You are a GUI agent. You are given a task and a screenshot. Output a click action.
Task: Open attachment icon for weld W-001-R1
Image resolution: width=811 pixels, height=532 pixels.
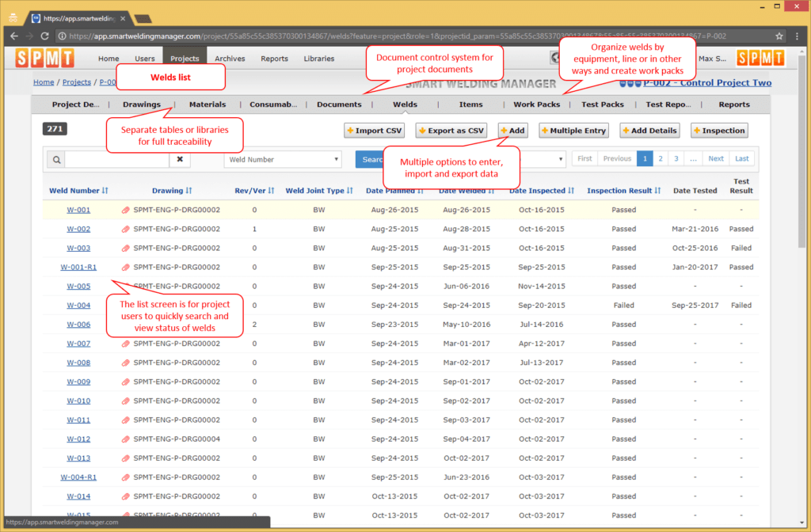(x=126, y=268)
